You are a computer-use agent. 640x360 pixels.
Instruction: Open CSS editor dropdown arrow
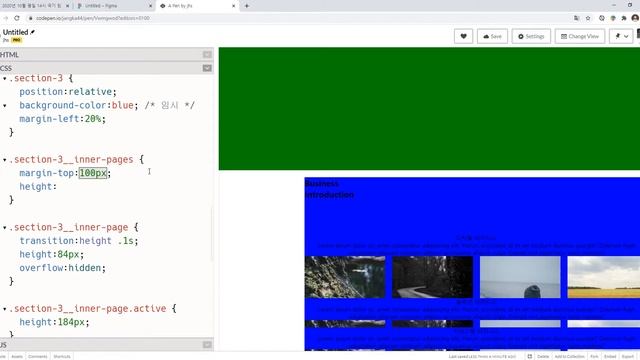point(207,68)
